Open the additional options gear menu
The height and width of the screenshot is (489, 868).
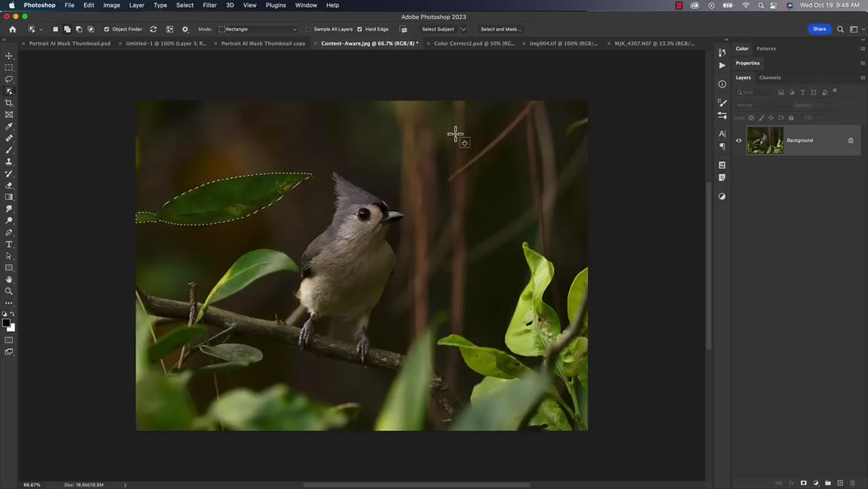pyautogui.click(x=185, y=30)
